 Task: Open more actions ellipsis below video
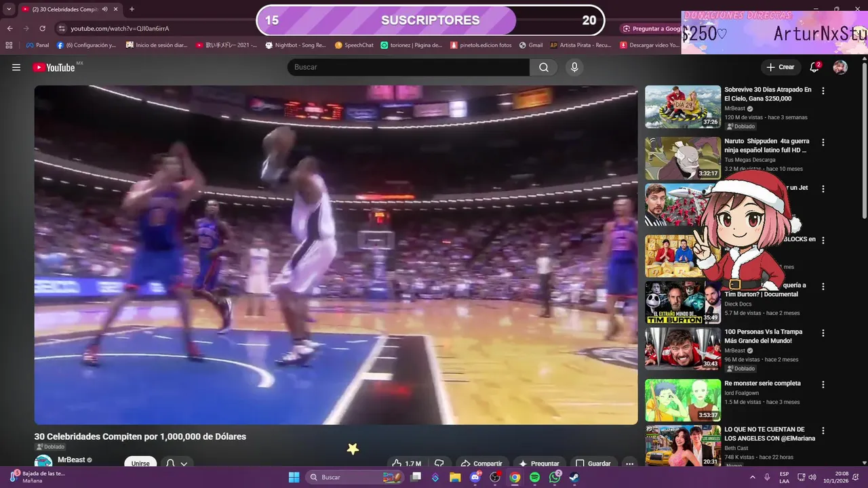click(x=629, y=462)
